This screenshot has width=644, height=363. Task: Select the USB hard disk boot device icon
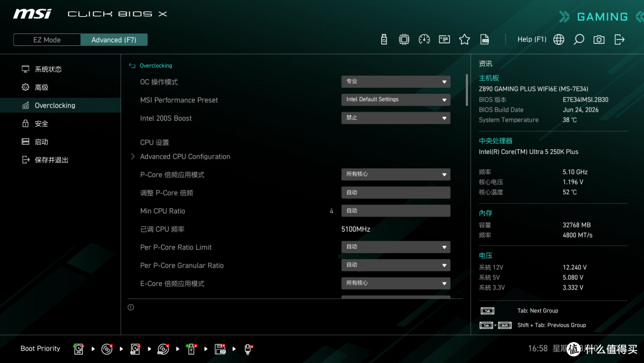[x=135, y=349]
